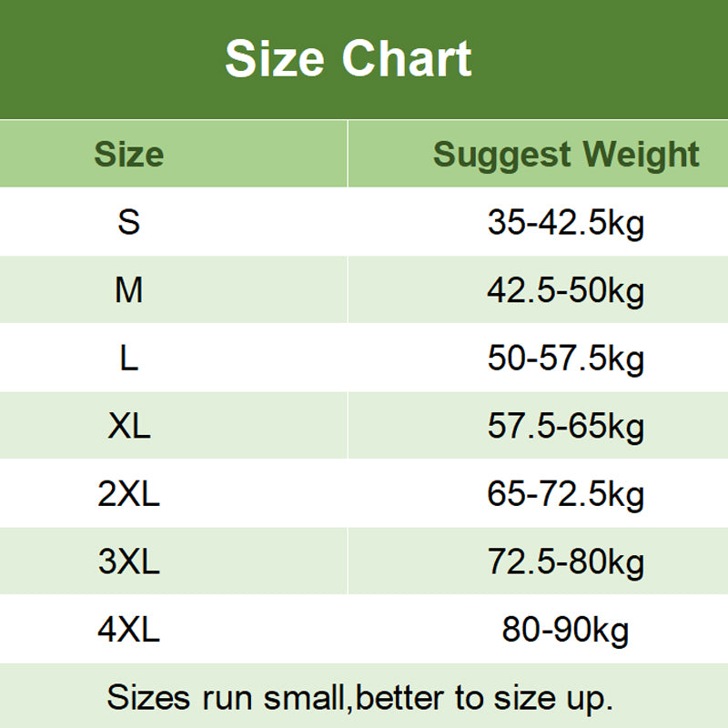Click the 35-42.5kg weight value

pyautogui.click(x=565, y=223)
